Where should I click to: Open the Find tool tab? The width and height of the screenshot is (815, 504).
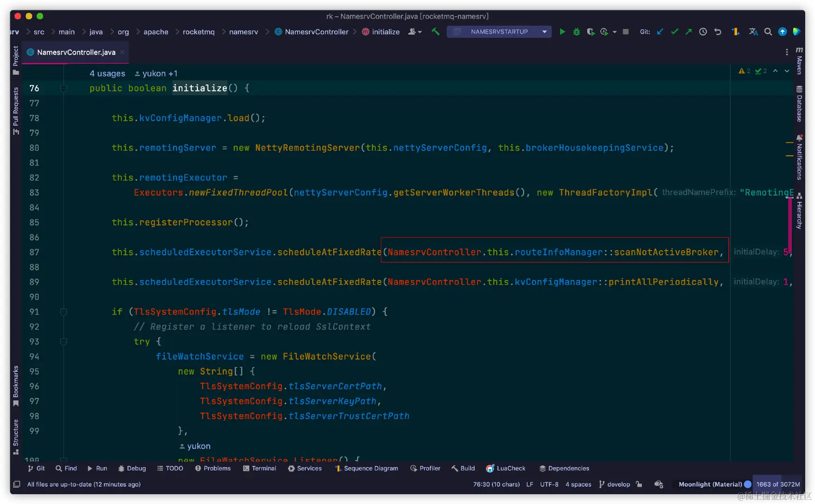coord(66,468)
